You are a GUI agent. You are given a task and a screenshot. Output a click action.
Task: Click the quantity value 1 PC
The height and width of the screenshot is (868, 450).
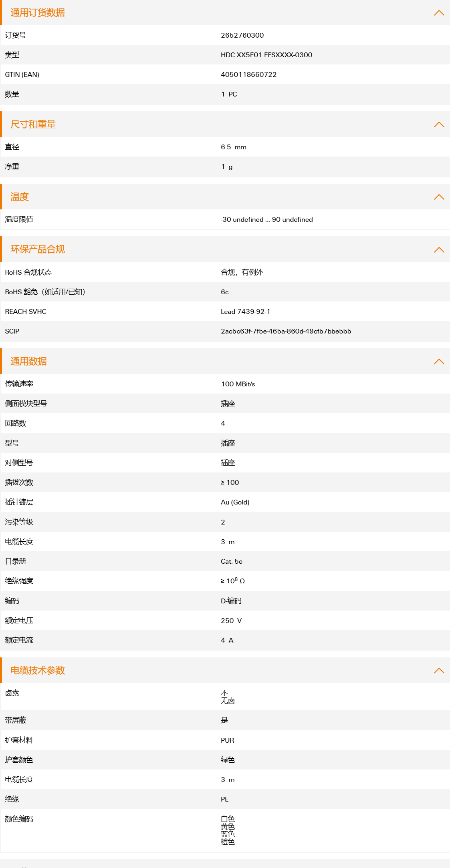pos(229,94)
